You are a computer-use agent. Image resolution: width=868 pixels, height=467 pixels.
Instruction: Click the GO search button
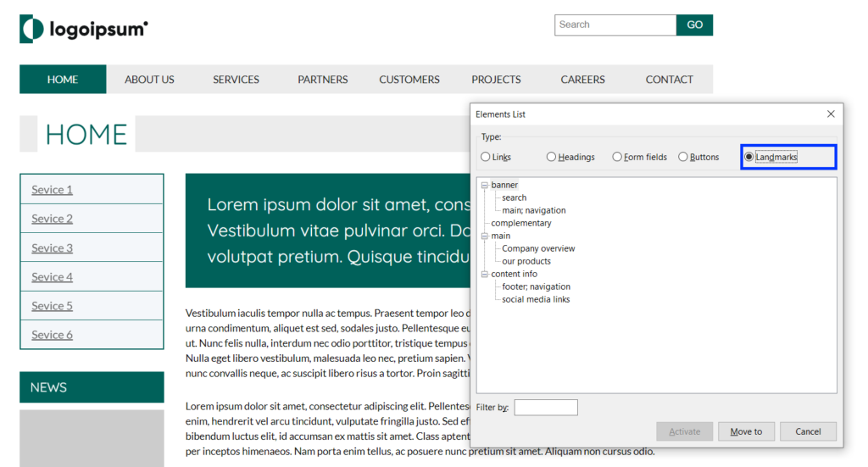point(694,25)
